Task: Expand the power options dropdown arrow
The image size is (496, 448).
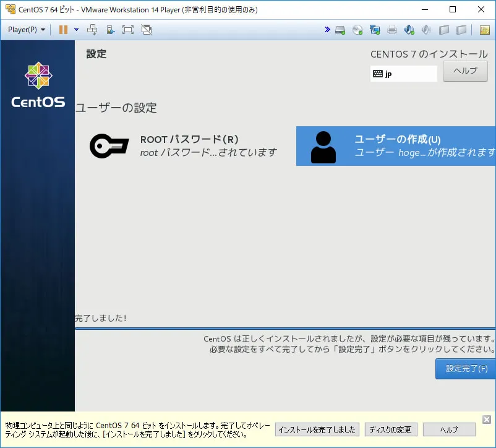Action: [x=76, y=30]
